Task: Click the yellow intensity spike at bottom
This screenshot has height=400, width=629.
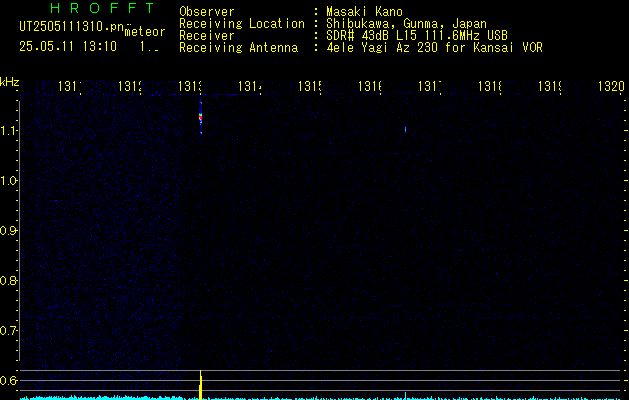Action: 201,385
